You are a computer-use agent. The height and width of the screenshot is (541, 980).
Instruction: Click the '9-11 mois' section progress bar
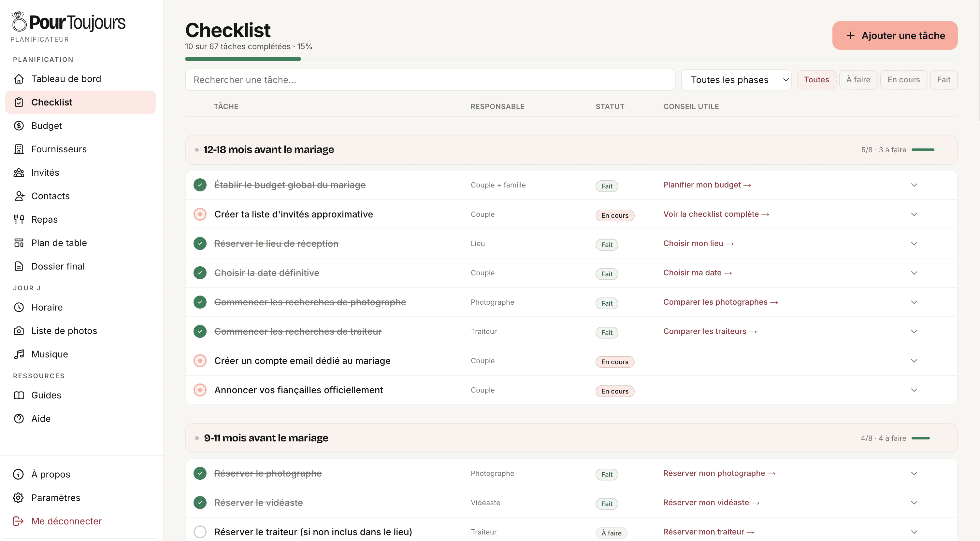tap(930, 438)
